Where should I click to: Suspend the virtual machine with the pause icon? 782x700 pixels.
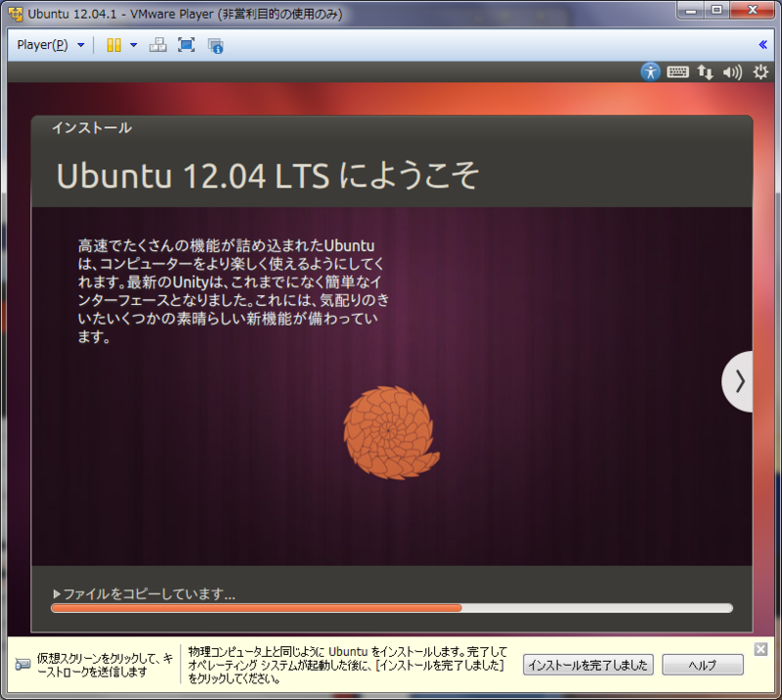[112, 44]
